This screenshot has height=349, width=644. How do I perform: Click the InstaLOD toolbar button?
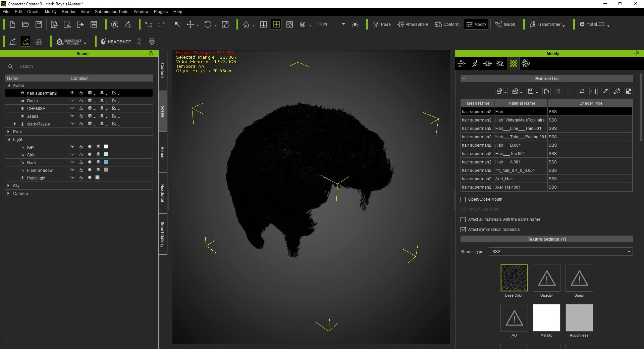594,24
